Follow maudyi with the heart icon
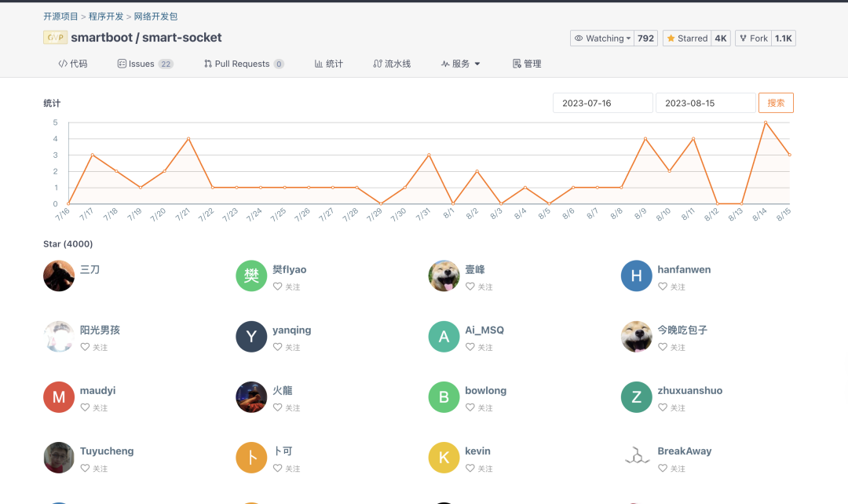848x504 pixels. pos(85,407)
